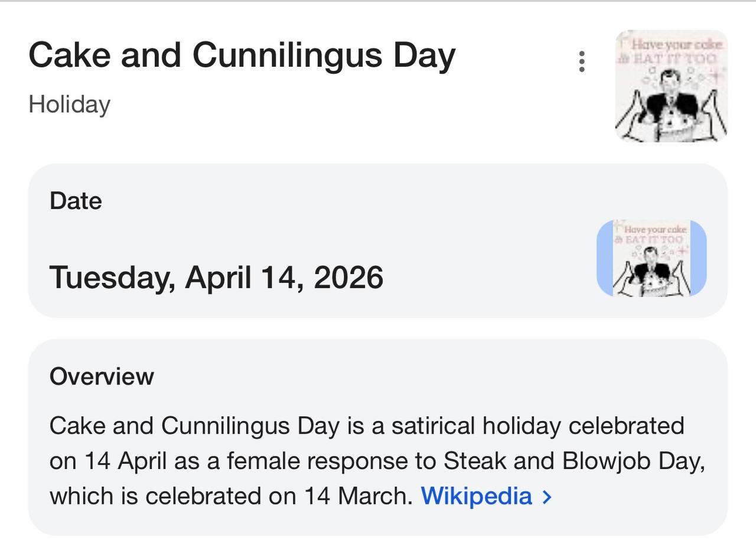The image size is (756, 544).
Task: Click the "Holiday" subtitle label
Action: (x=69, y=105)
